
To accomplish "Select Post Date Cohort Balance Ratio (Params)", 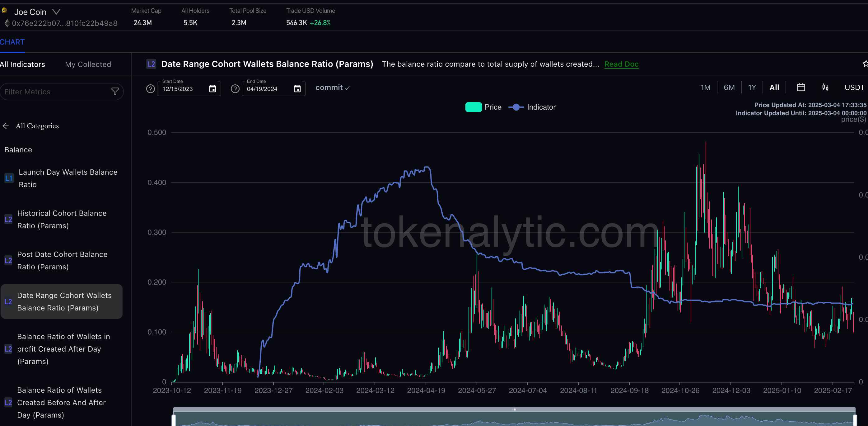I will 61,261.
